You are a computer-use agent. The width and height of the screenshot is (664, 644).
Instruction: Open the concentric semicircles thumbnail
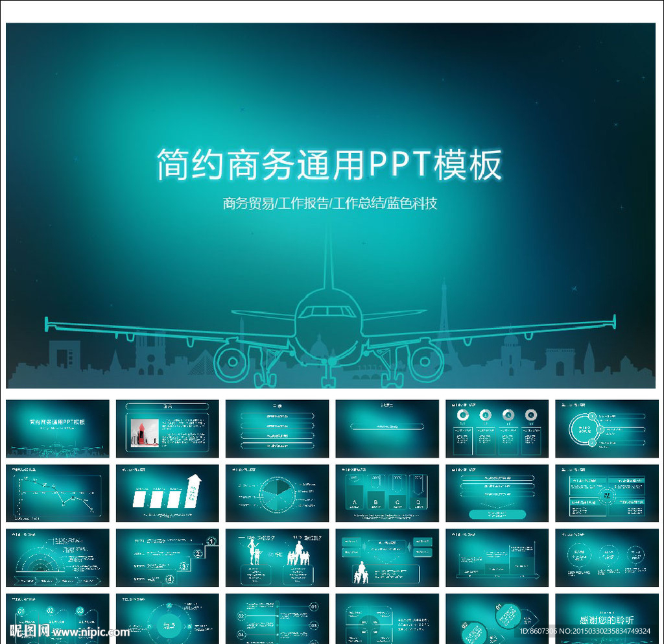(x=58, y=558)
